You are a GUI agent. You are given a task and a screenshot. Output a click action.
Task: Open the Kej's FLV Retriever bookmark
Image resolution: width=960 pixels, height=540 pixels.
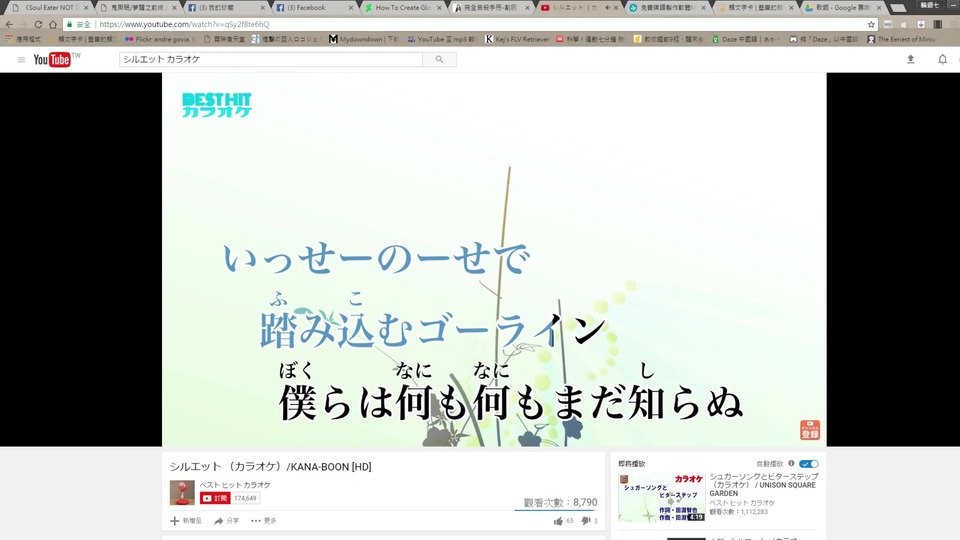517,39
